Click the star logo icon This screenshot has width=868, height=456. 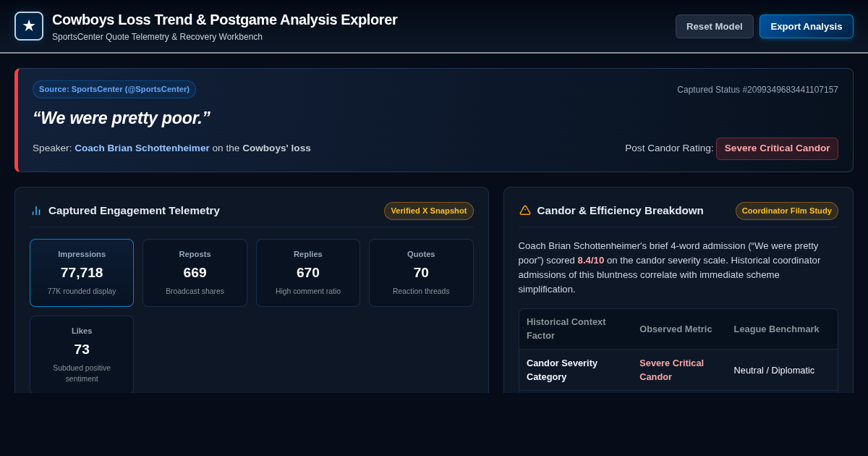[29, 26]
